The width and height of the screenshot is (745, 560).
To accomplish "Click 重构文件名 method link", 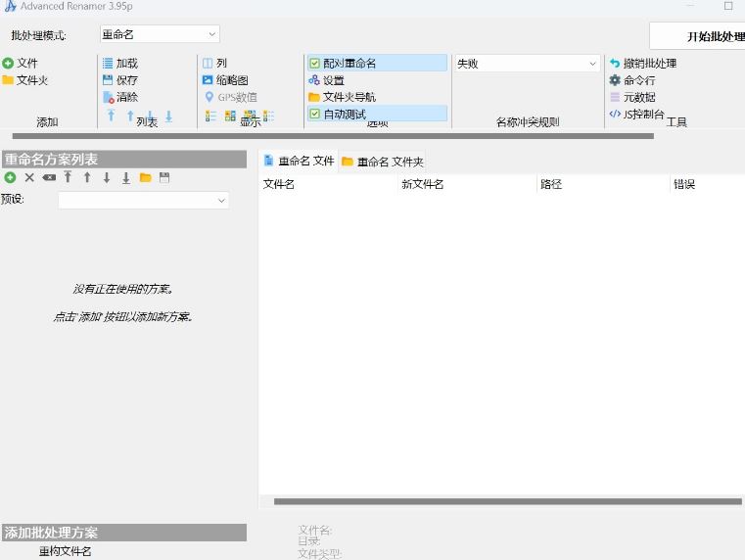I will point(65,551).
